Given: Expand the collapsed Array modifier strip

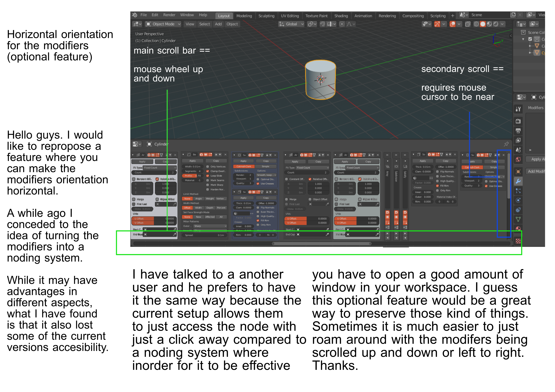Looking at the screenshot, I should tap(388, 161).
